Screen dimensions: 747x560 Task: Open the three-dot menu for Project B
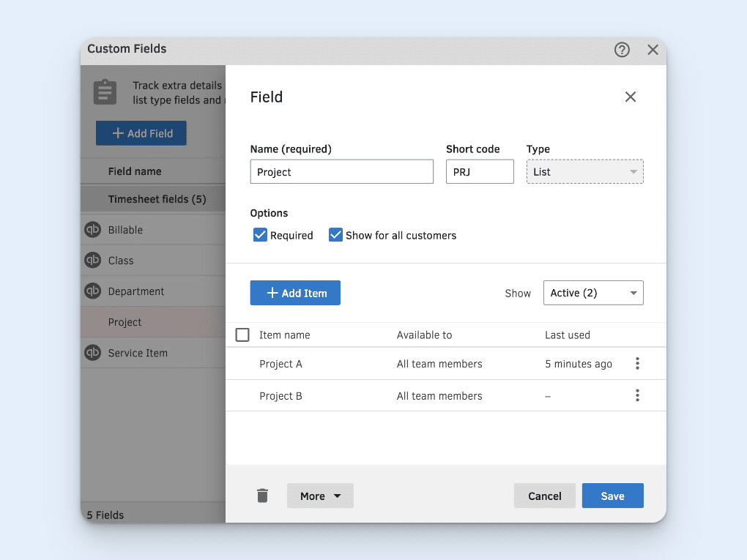tap(637, 395)
